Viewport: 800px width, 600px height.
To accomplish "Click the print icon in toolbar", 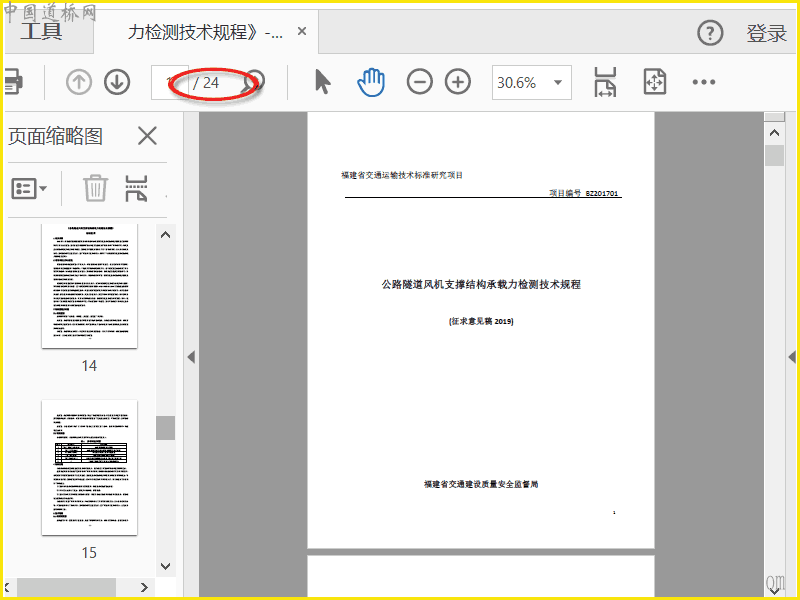I will pos(13,82).
